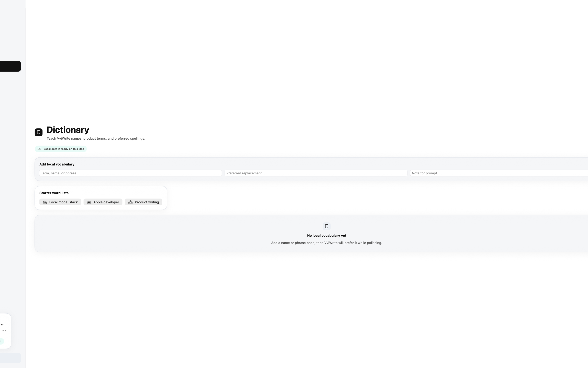This screenshot has height=368, width=588.
Task: Focus the 'Preferred replacement' field
Action: (316, 173)
